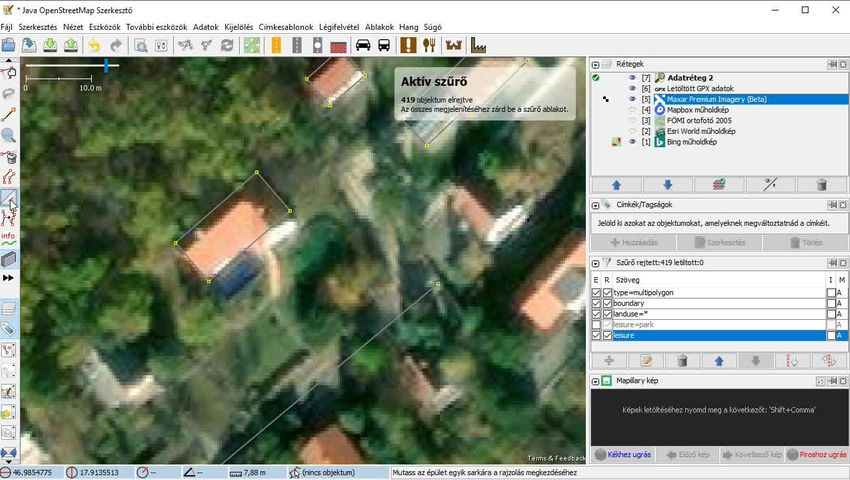Delete layer with the trash button

pyautogui.click(x=821, y=185)
